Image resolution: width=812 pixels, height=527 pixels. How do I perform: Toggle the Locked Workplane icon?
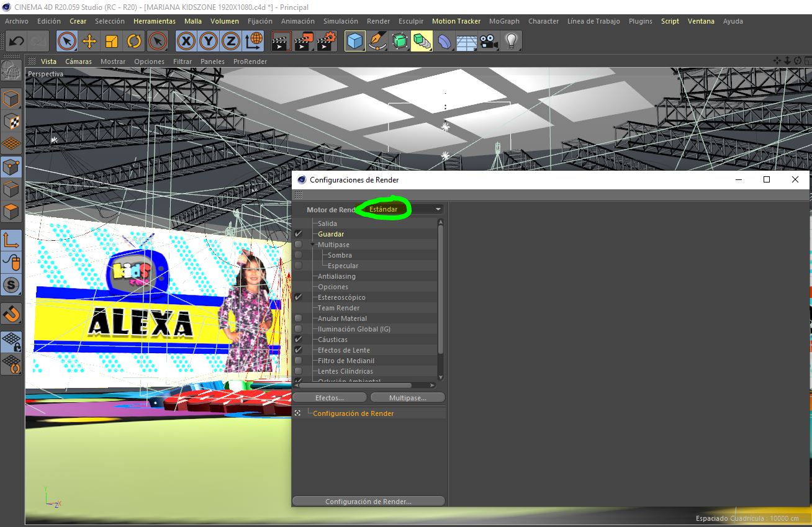tap(11, 341)
